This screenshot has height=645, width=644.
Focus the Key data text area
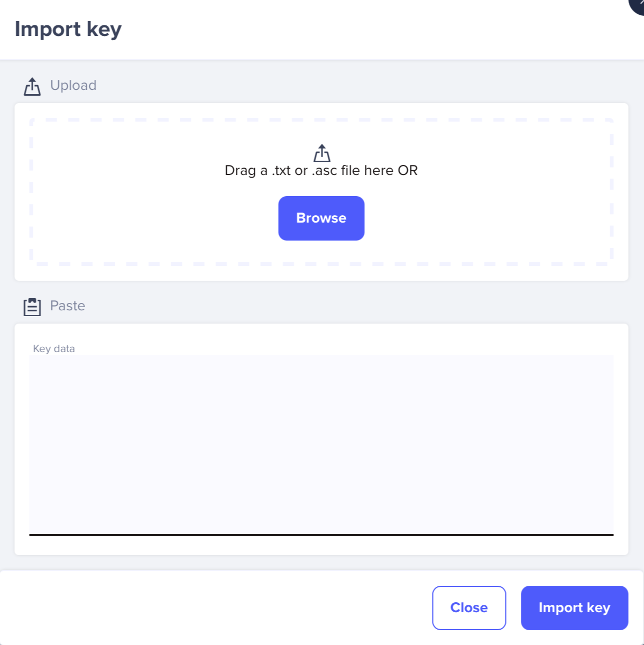[x=321, y=445]
